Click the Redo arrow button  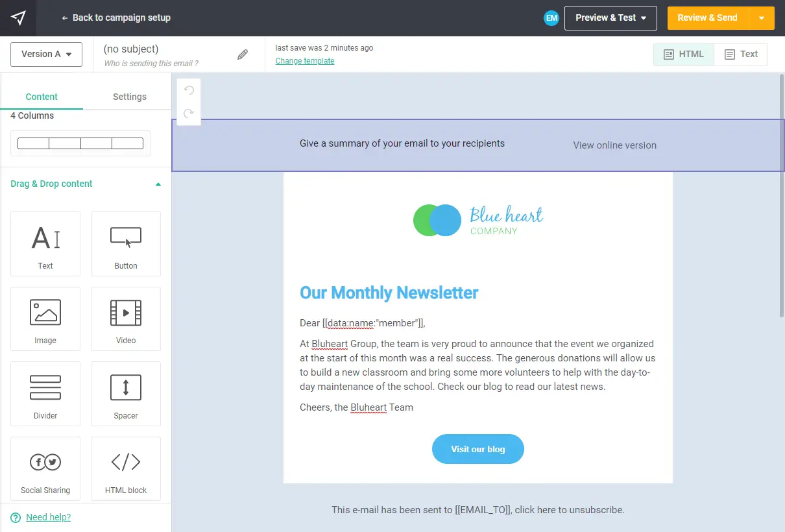[189, 114]
